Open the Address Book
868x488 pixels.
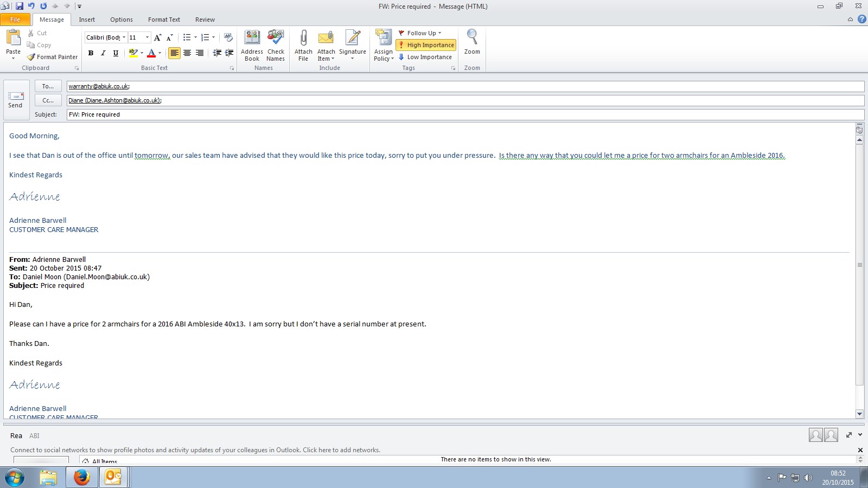[x=252, y=39]
